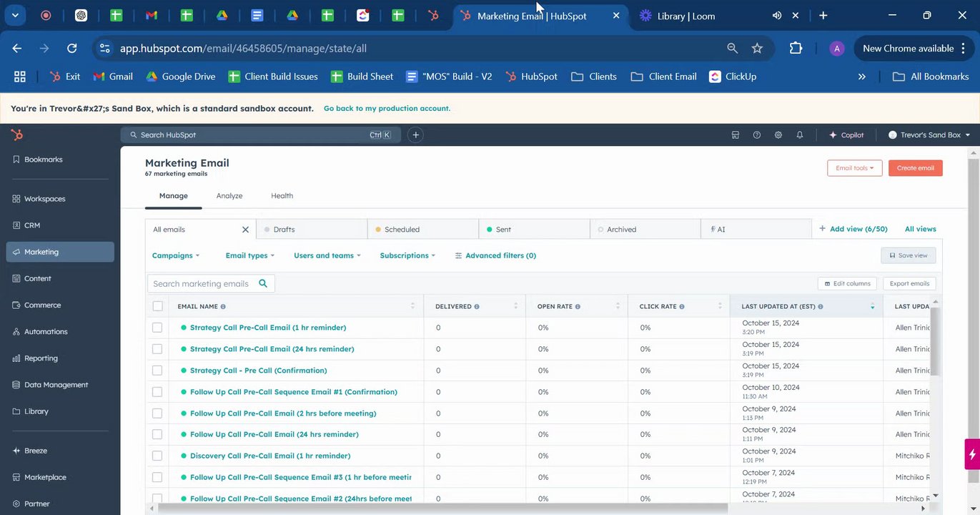Select Marketing in the sidebar
980x515 pixels.
[60, 252]
